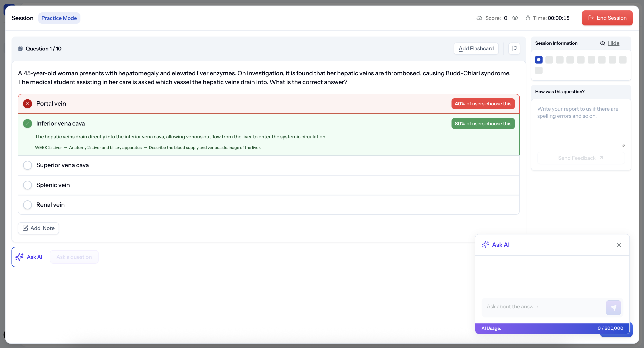Jump to question 2 square in session grid

pyautogui.click(x=549, y=60)
